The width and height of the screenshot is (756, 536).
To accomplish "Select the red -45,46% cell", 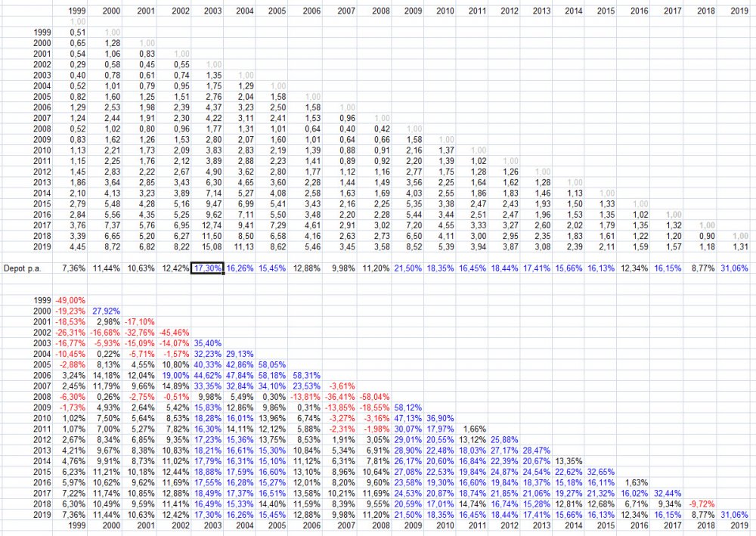I will (175, 333).
